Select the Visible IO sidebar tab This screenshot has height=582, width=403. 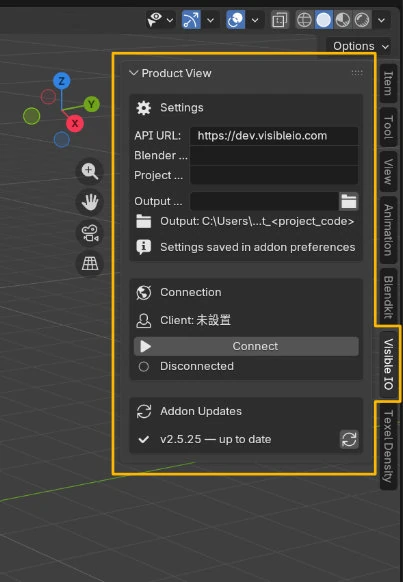388,364
